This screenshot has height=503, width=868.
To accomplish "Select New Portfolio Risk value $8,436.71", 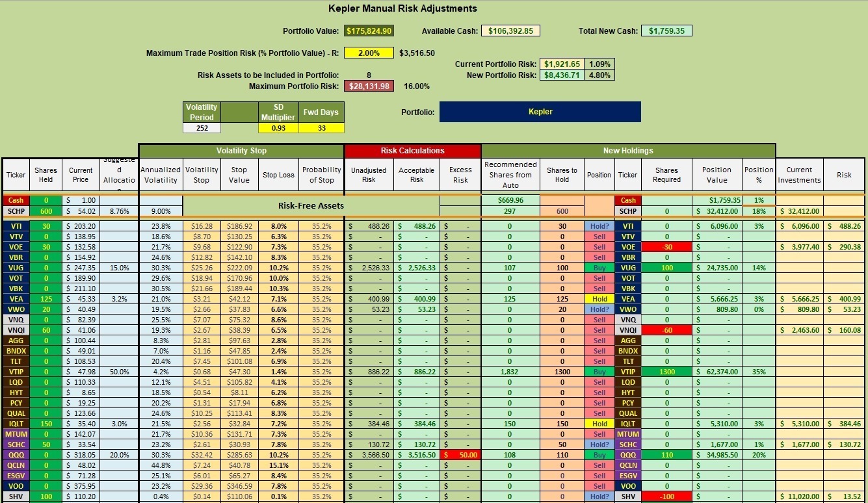I will coord(562,75).
